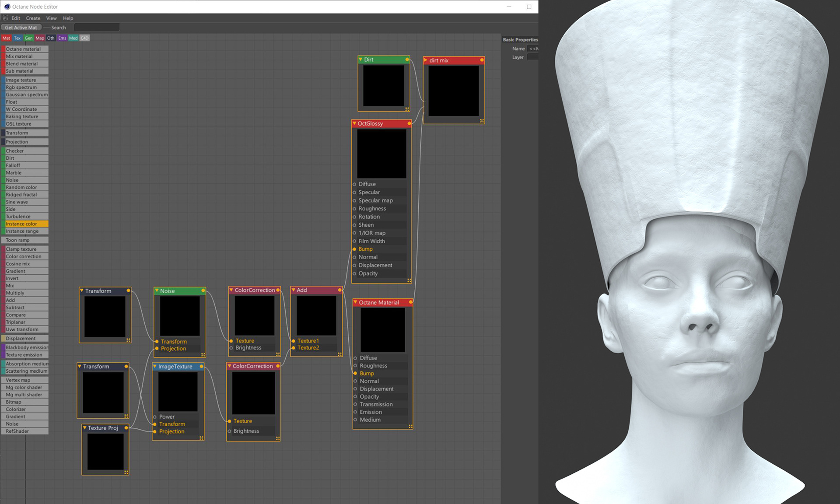The width and height of the screenshot is (840, 504).
Task: Select Octane material in node list
Action: (24, 49)
